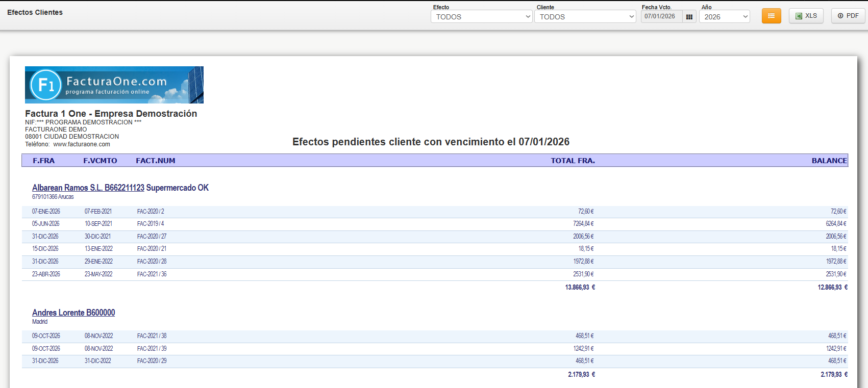Select invoice number FAC-2021 / 36
The height and width of the screenshot is (388, 868).
tap(152, 274)
